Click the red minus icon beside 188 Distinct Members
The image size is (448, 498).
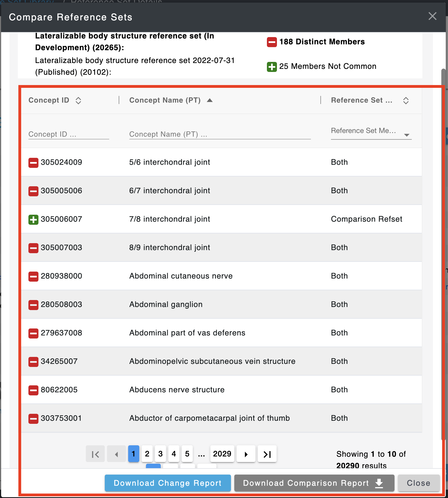[x=272, y=42]
